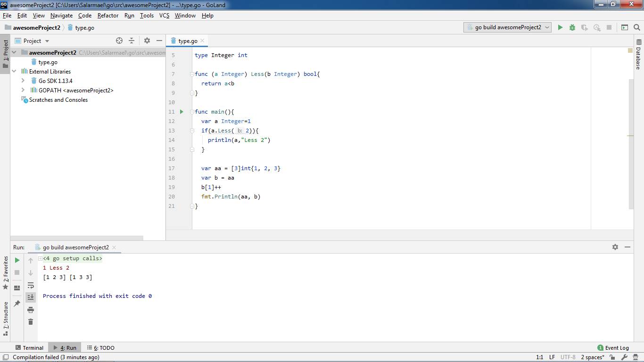The width and height of the screenshot is (644, 362).
Task: Click the 1:1 cursor position indicator
Action: pos(539,357)
